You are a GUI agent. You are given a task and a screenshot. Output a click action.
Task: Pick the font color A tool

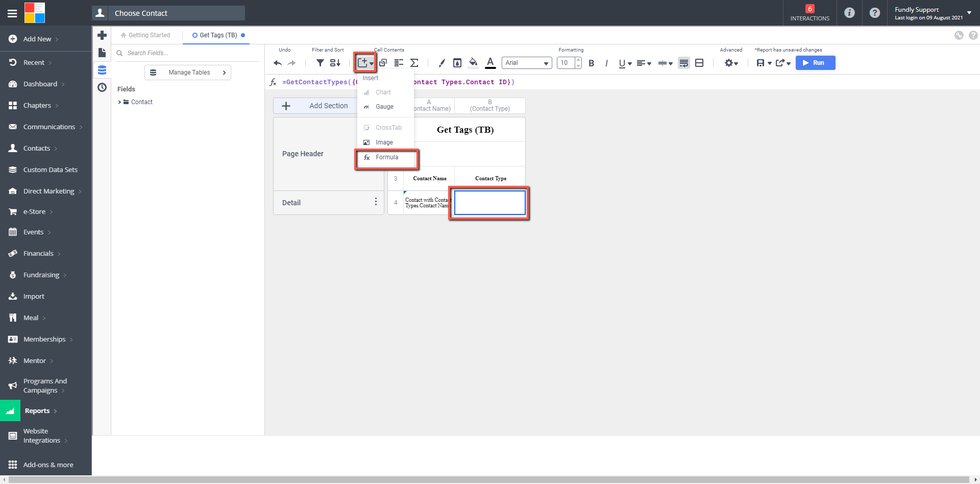490,63
